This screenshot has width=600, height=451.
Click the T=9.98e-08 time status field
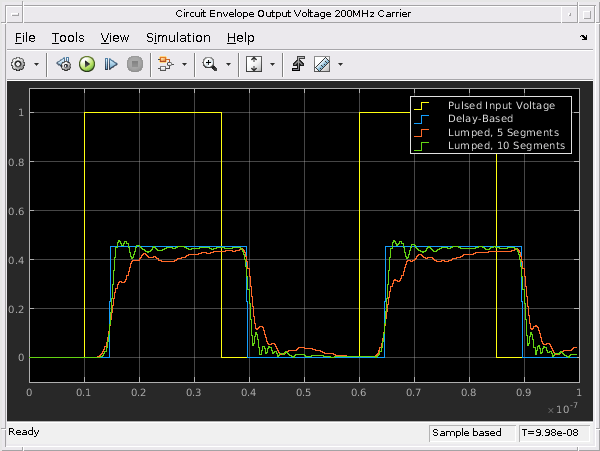click(x=553, y=433)
